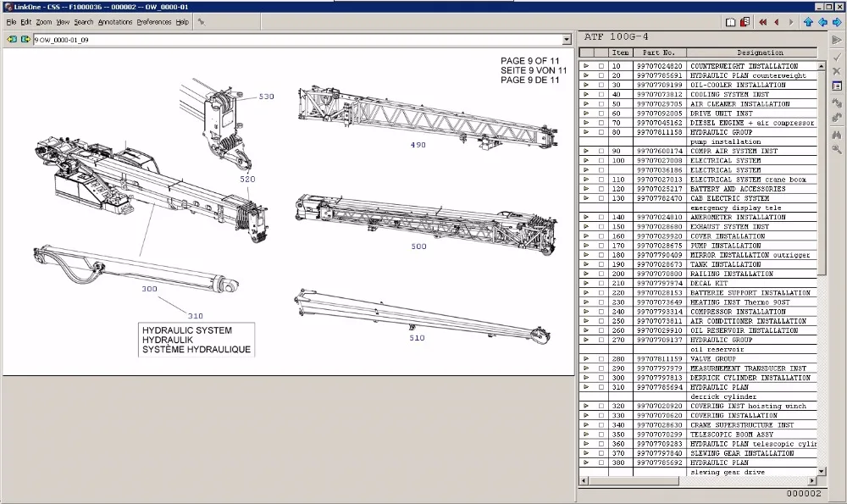The width and height of the screenshot is (847, 504).
Task: Click the blue right arrow navigation icon
Action: 837,22
